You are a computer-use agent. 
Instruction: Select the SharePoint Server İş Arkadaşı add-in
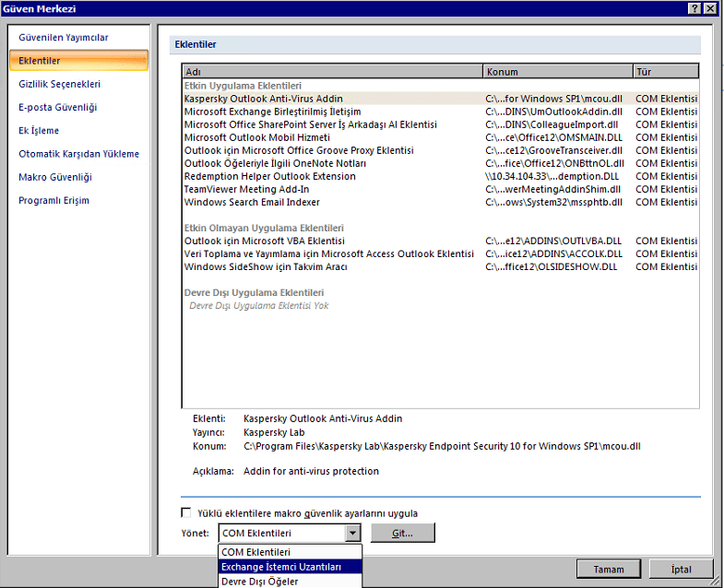point(441,124)
